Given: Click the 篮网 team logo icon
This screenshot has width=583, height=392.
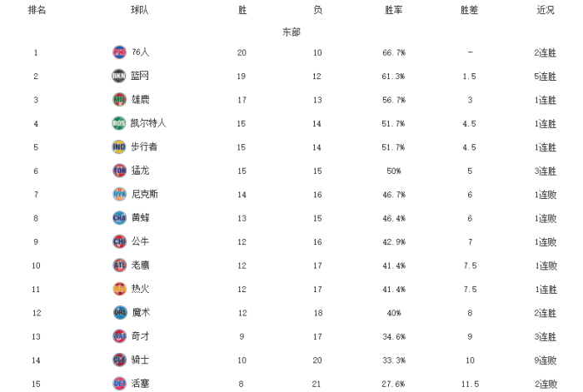Looking at the screenshot, I should [119, 76].
